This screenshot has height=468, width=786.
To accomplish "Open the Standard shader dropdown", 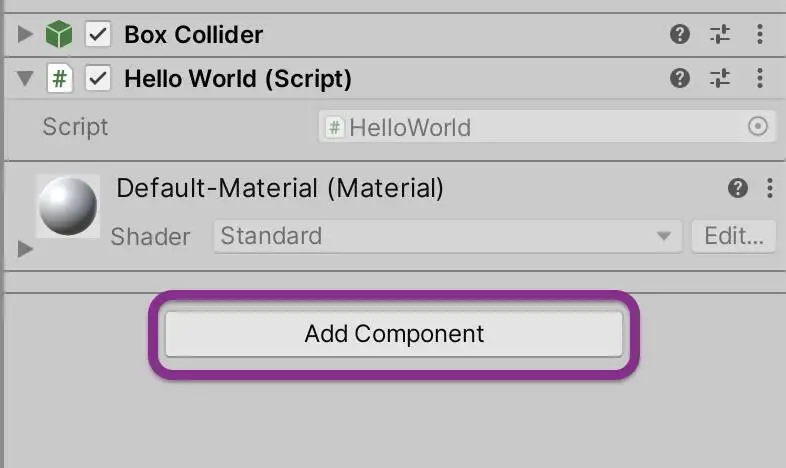I will click(x=448, y=236).
